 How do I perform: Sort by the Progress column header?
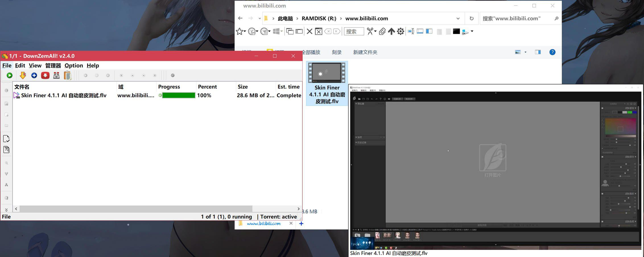[176, 87]
